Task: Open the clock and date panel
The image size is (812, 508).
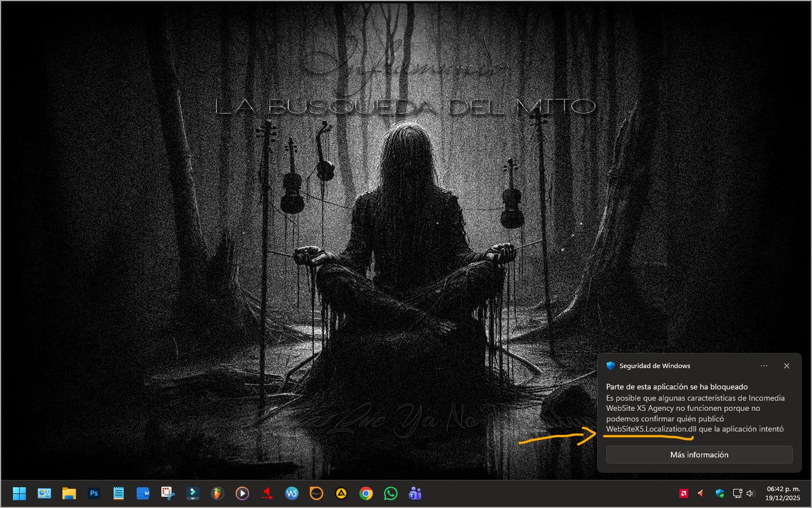Action: [783, 494]
